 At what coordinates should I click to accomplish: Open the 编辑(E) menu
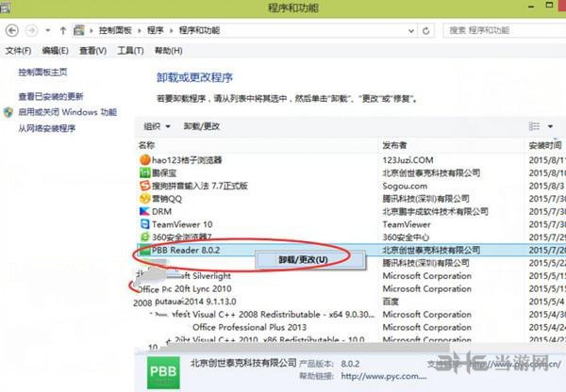coord(56,51)
